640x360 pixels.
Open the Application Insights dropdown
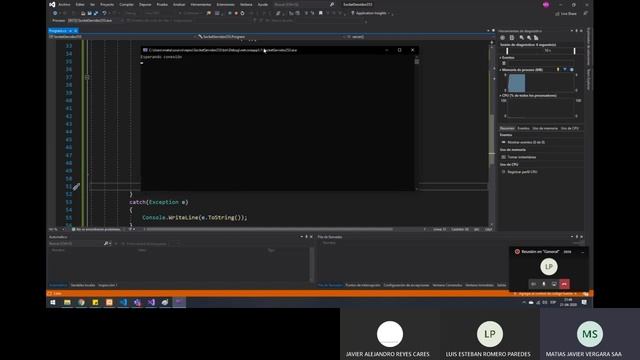click(x=371, y=13)
